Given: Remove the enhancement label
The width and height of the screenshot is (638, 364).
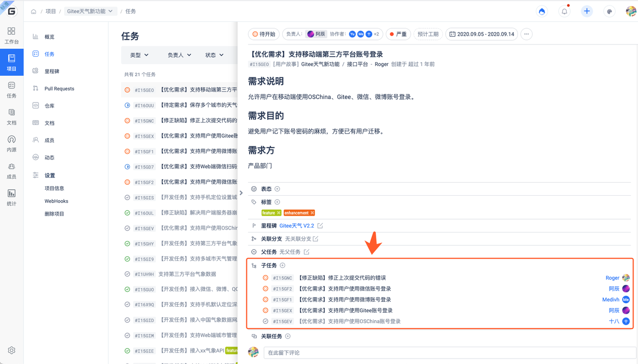Looking at the screenshot, I should coord(312,213).
